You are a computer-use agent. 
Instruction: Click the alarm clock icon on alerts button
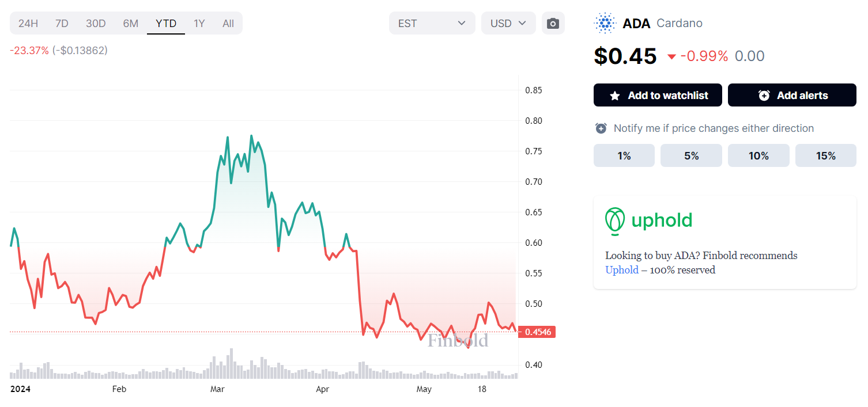(x=764, y=96)
